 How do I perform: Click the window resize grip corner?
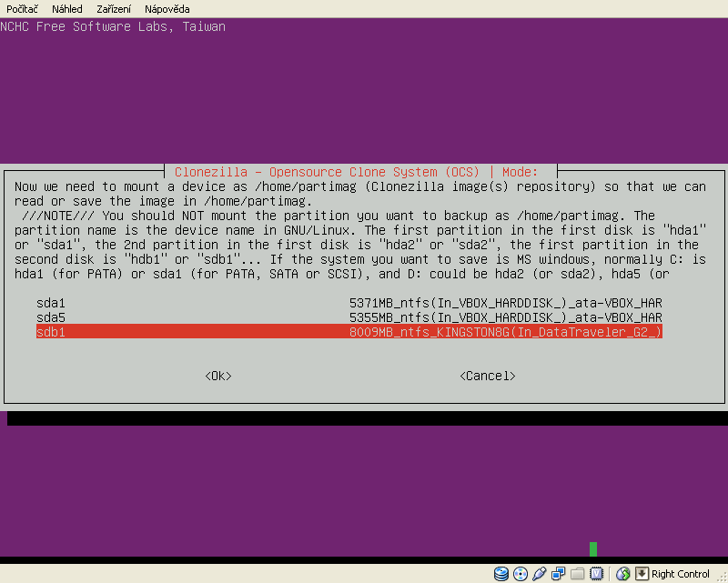pyautogui.click(x=722, y=577)
